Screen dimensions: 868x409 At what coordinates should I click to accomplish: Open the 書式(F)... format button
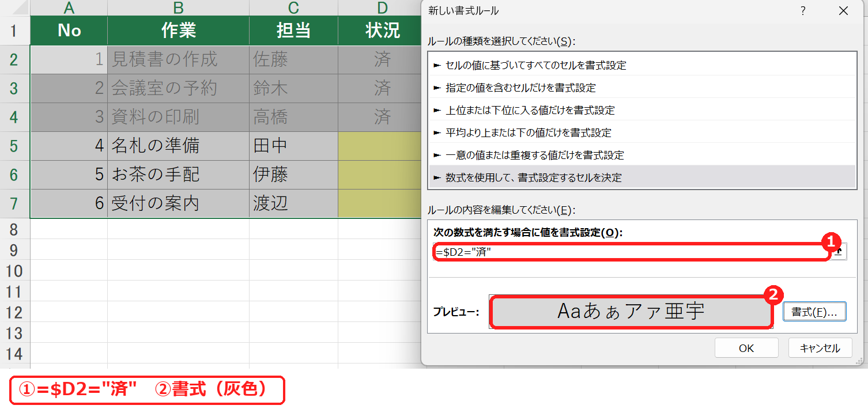(x=814, y=312)
